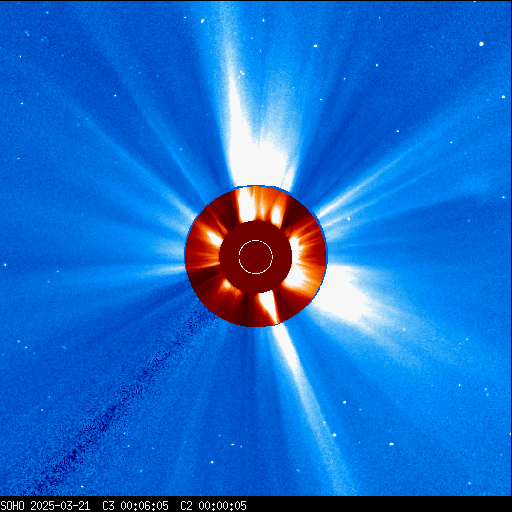This screenshot has height=512, width=512.
Task: Click the bright orange spot upper-left inside orange ring
Action: pos(213,237)
